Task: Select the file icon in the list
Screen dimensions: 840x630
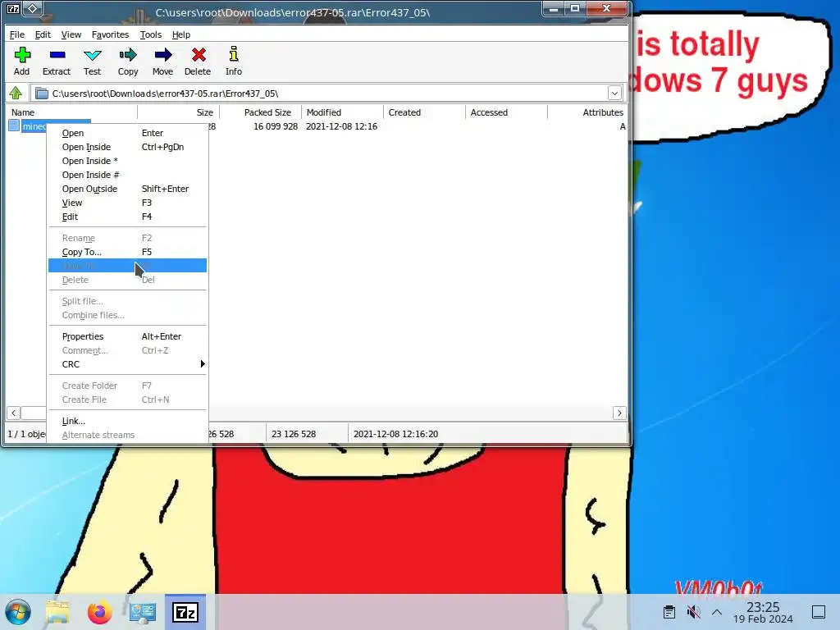Action: 14,126
